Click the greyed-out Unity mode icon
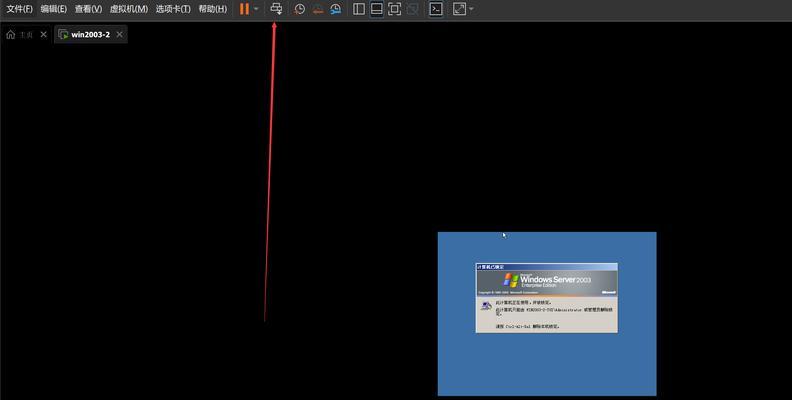 (412, 9)
